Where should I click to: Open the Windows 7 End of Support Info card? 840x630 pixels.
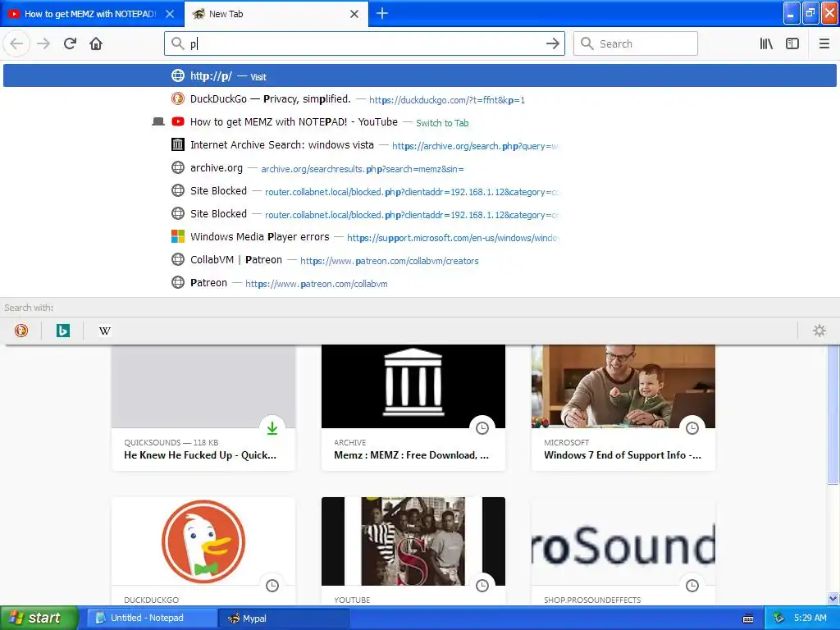(x=623, y=407)
